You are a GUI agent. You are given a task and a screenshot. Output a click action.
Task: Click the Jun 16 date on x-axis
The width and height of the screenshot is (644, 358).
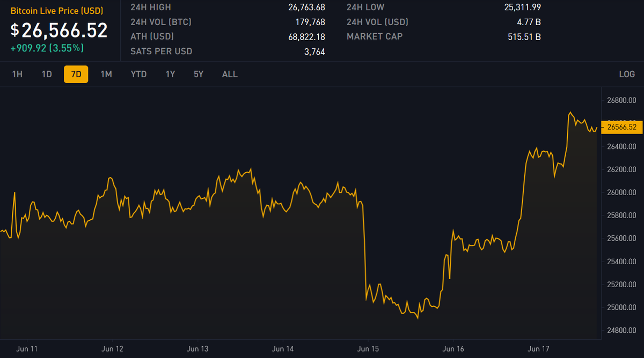tap(453, 349)
